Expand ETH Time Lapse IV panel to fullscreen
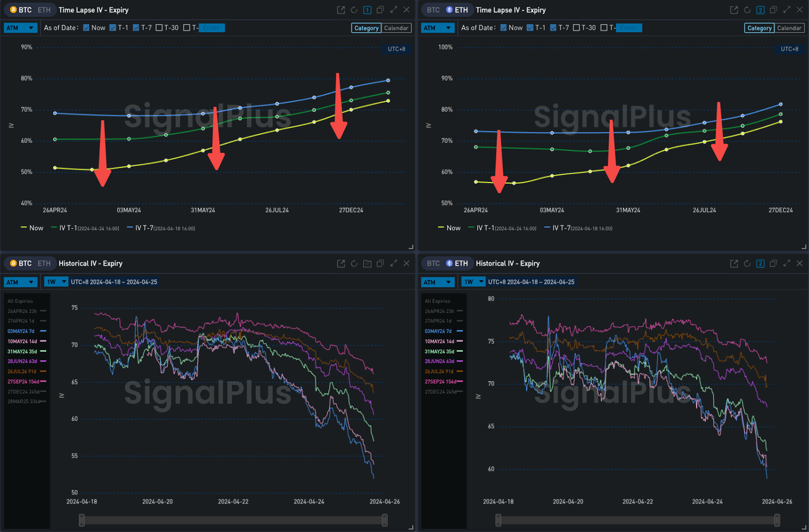Viewport: 809px width, 532px height. (786, 10)
